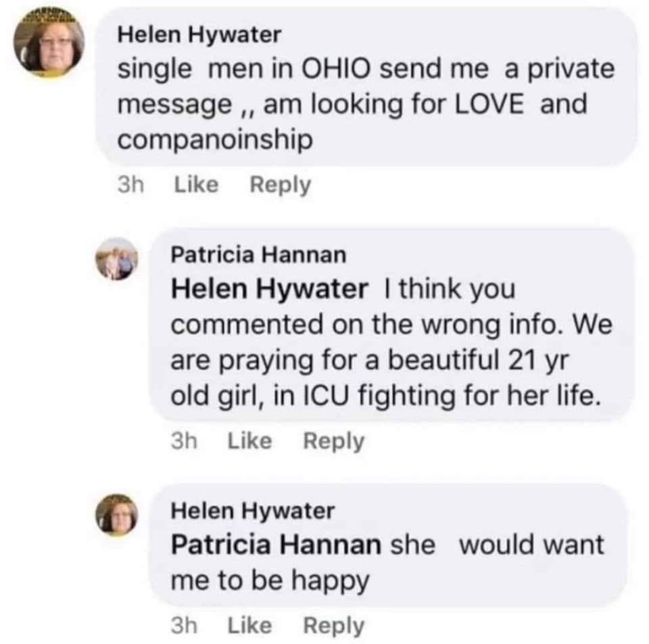Screen dimensions: 649x644
Task: Click Helen Hywater's name above the last reply
Action: (x=252, y=511)
